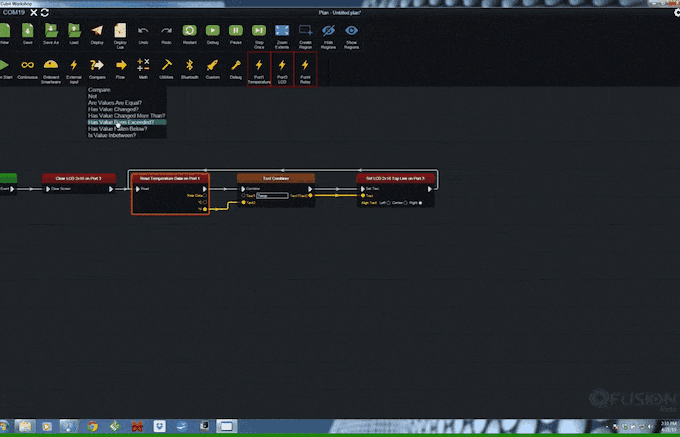Click the Step Once button
The width and height of the screenshot is (680, 437).
(x=259, y=30)
